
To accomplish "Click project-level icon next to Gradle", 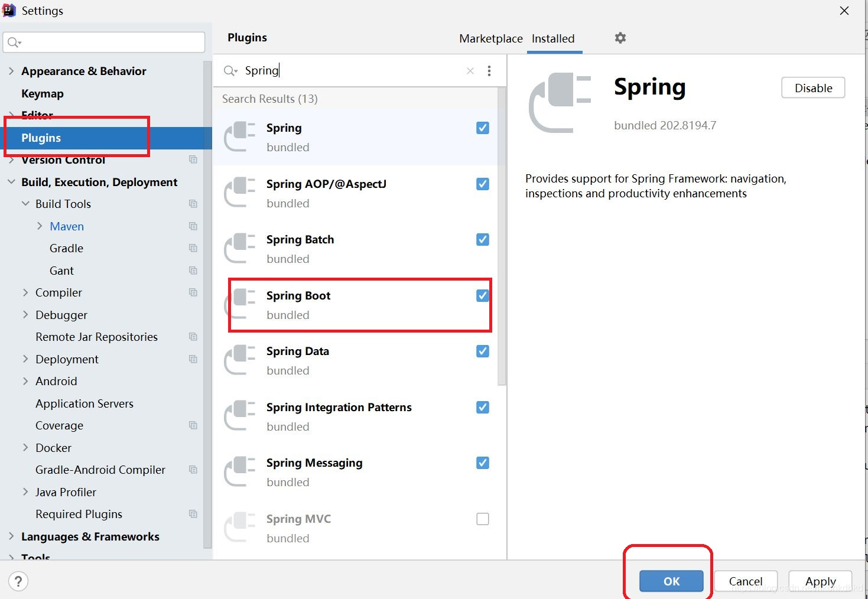I will pos(193,248).
